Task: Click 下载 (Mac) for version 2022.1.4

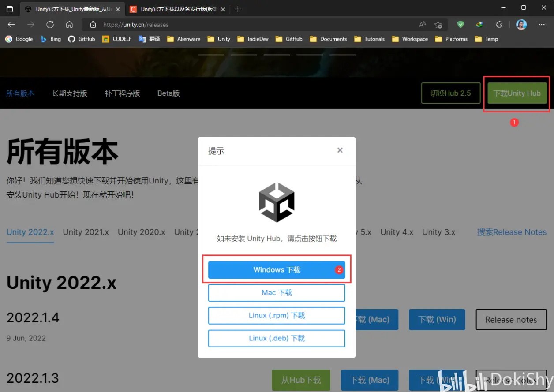Action: click(377, 320)
